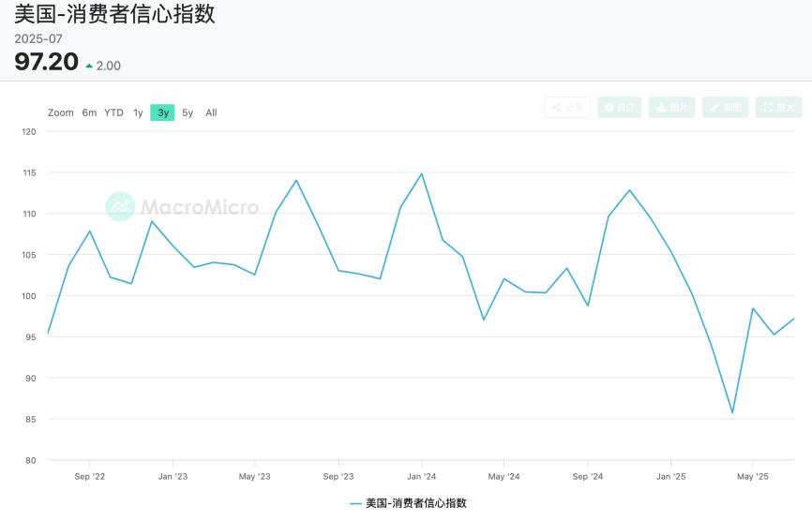The image size is (812, 522).
Task: Switch chart to 5y range
Action: (x=188, y=112)
